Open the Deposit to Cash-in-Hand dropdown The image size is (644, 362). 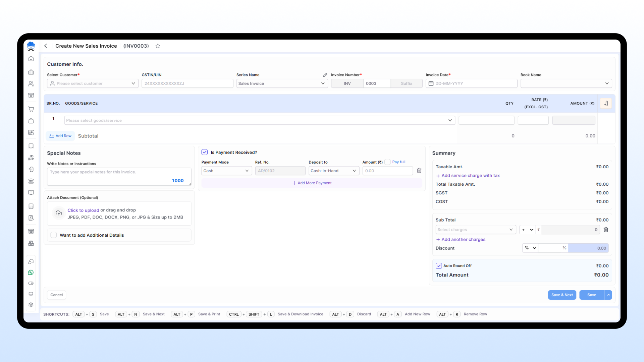(333, 171)
